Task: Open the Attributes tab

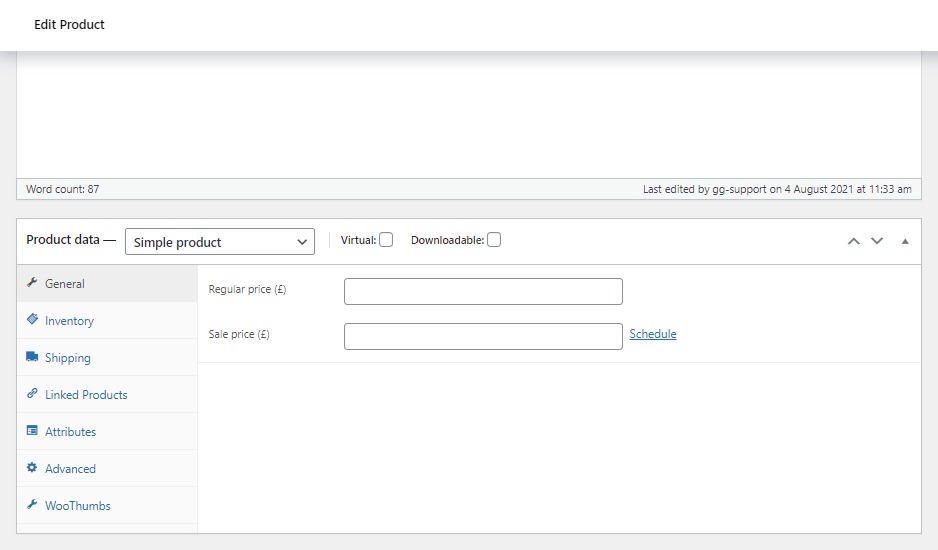Action: tap(107, 432)
